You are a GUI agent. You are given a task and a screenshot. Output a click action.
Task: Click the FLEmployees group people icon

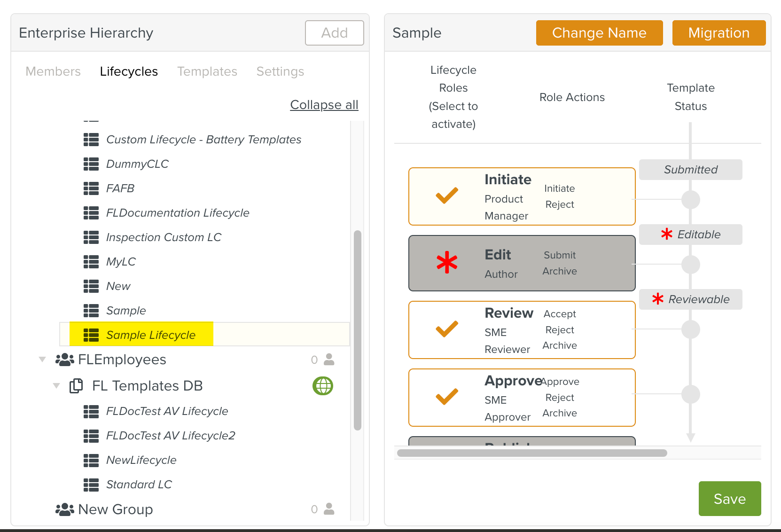pyautogui.click(x=64, y=360)
